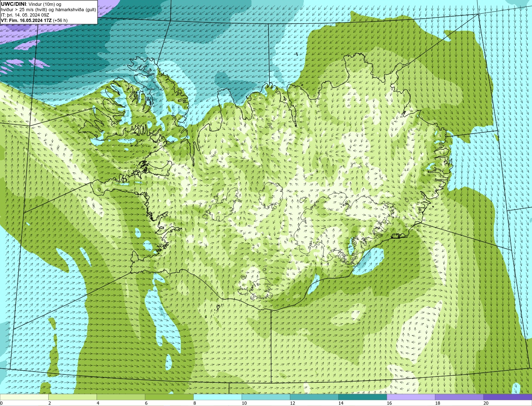Image resolution: width=532 pixels, height=406 pixels.
Task: Click the legend scale label "6"
Action: click(146, 403)
